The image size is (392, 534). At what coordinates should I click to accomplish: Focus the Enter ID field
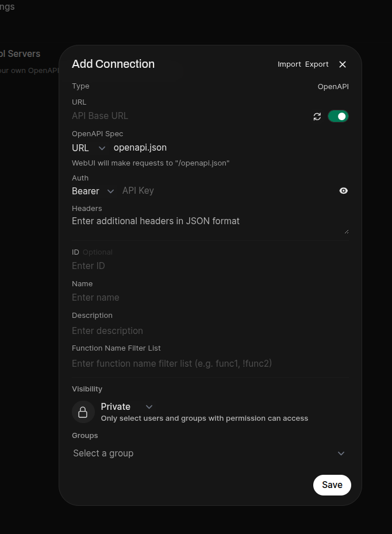[x=209, y=266]
